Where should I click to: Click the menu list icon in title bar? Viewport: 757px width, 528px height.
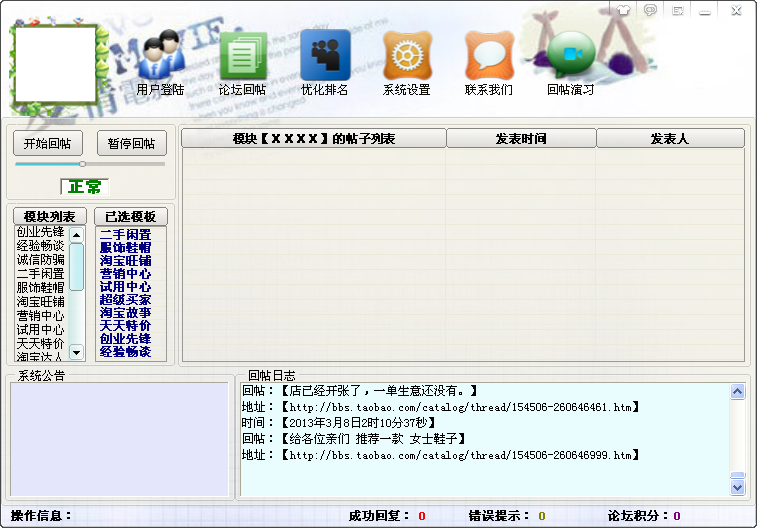pos(678,10)
